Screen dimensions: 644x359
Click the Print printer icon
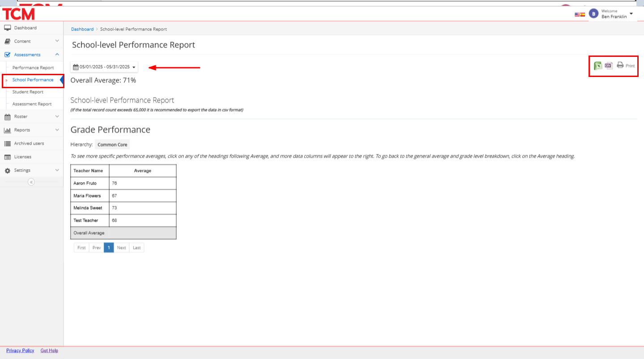pyautogui.click(x=620, y=65)
